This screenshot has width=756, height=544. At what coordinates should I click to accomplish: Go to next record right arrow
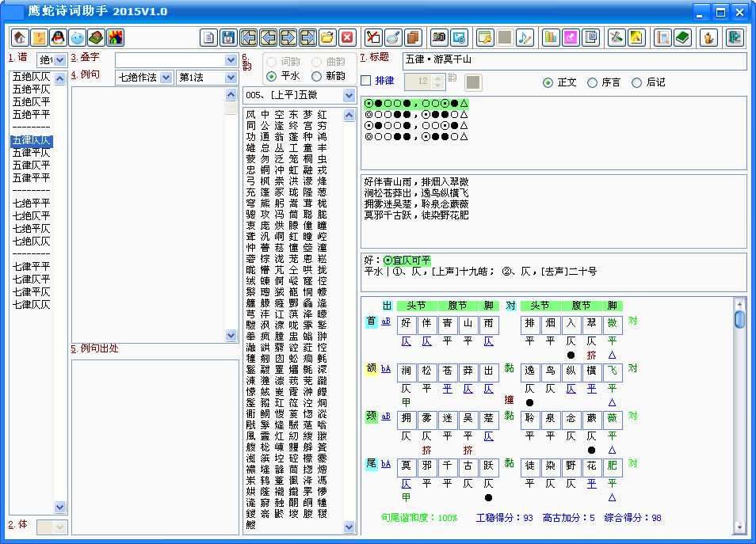pyautogui.click(x=288, y=37)
